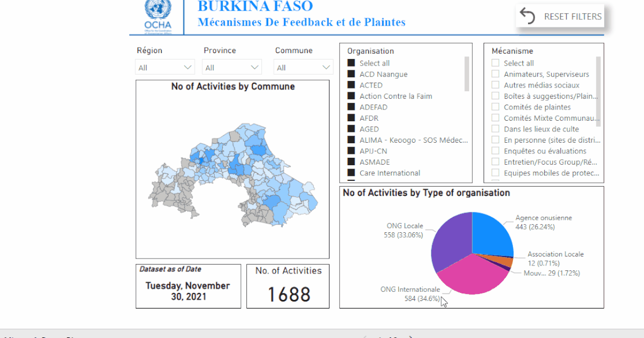Click a dark blue commune on map
The height and width of the screenshot is (338, 644).
[x=259, y=151]
